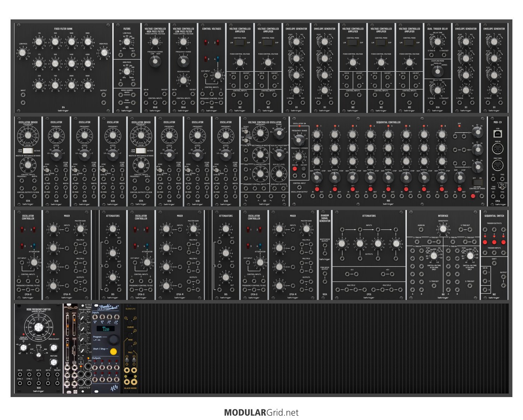Click the Low Pass knob on the Fixed Filter Bank
The width and height of the screenshot is (523, 420).
pos(23,53)
